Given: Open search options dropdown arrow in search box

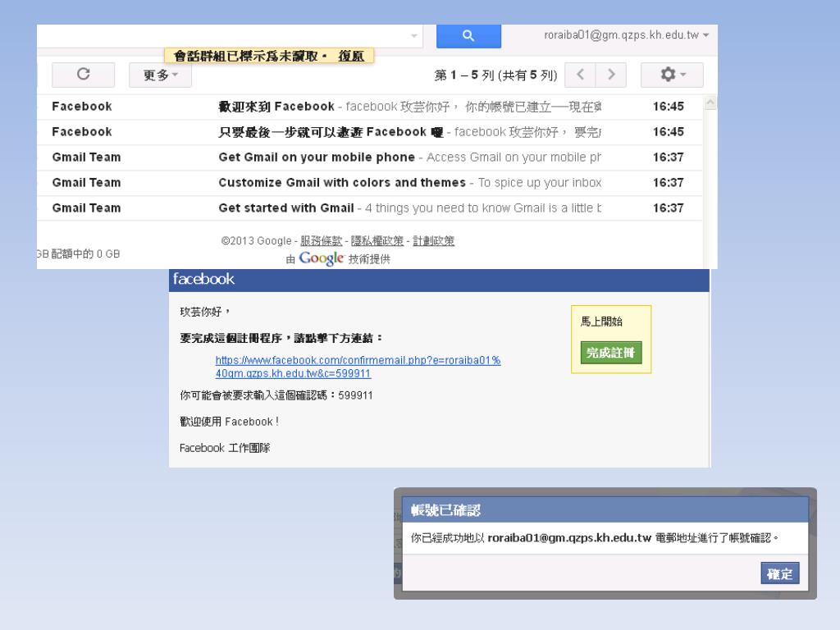Looking at the screenshot, I should (413, 36).
